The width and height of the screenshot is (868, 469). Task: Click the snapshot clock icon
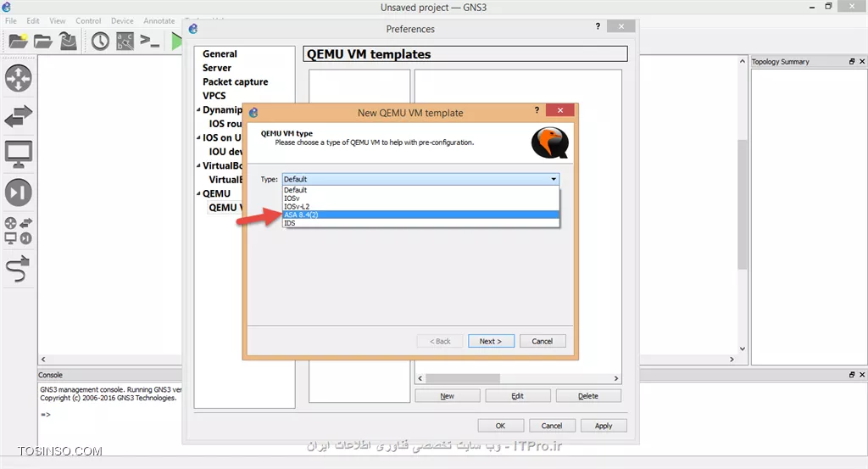[100, 41]
